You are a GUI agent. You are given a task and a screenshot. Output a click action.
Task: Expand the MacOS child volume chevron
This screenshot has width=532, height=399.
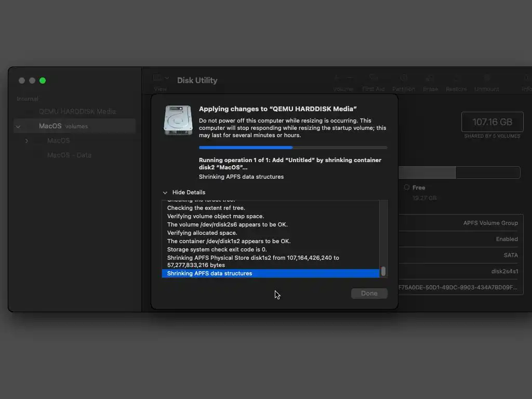pyautogui.click(x=26, y=141)
